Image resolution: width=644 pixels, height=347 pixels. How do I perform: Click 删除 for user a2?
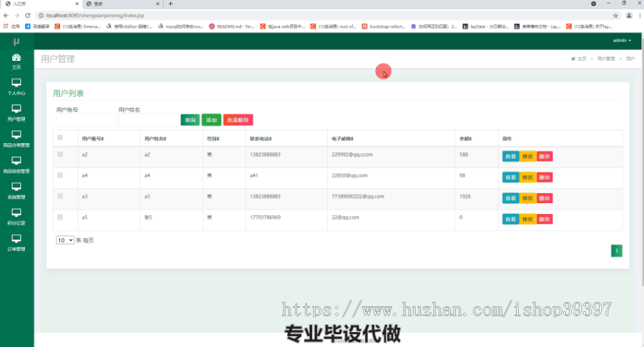coord(545,157)
